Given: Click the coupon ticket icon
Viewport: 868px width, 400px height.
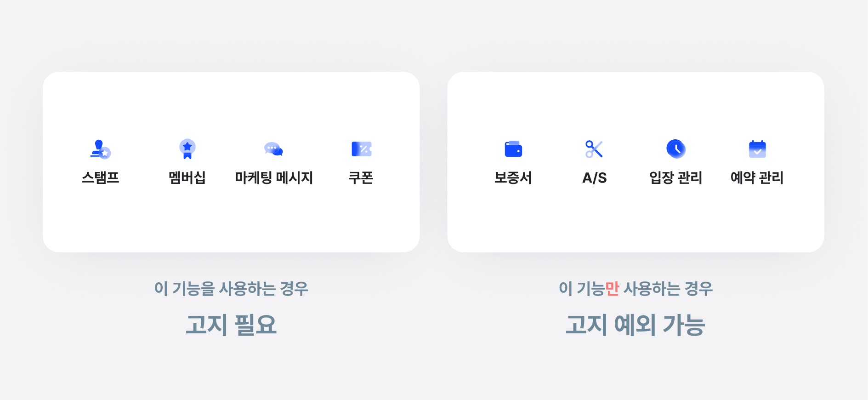Looking at the screenshot, I should click(x=361, y=149).
